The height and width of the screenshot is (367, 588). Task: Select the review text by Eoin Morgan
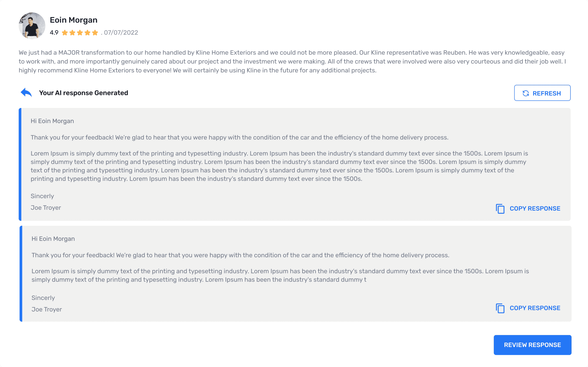coord(291,61)
